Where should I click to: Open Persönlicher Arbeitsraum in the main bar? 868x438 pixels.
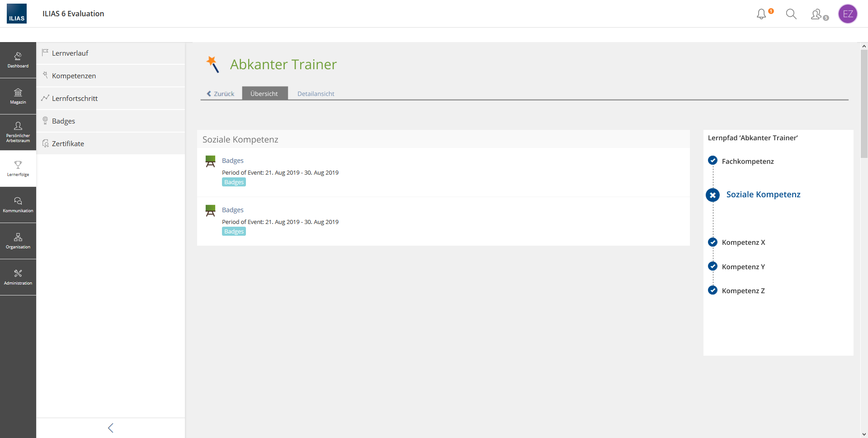click(x=18, y=133)
